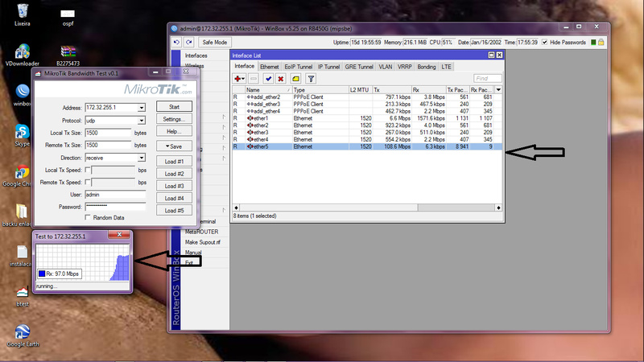Expand the Protocol dropdown

[141, 121]
